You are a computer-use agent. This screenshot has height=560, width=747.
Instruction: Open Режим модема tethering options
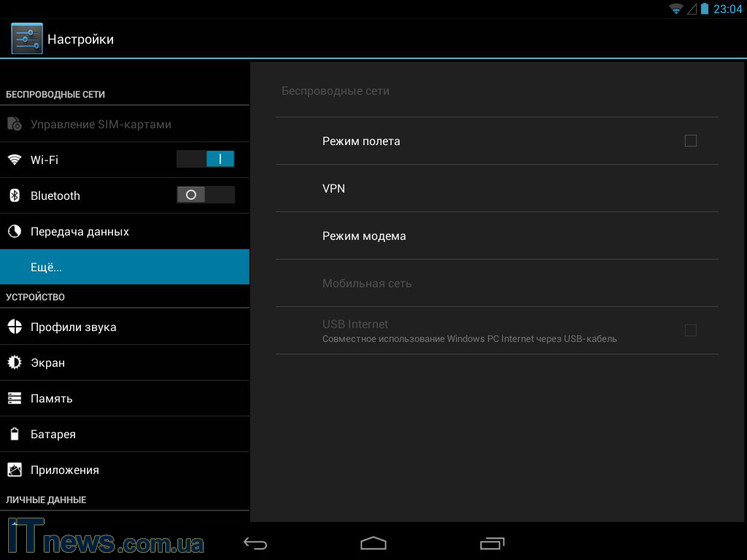tap(496, 236)
